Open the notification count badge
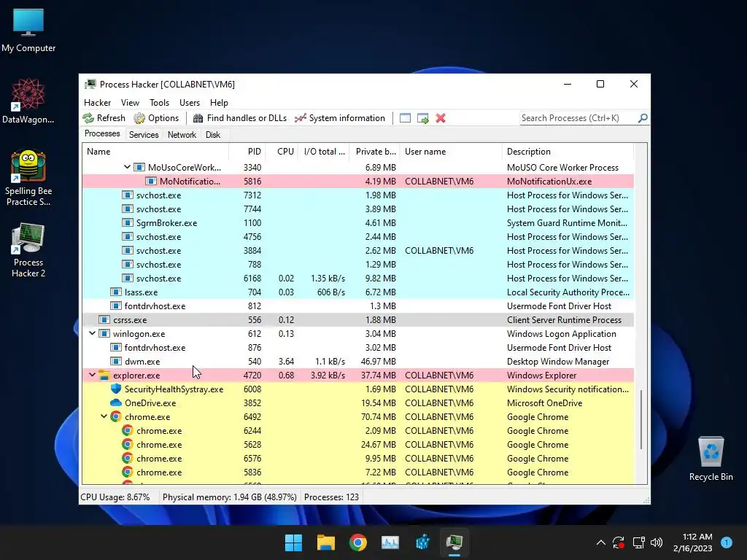747x560 pixels. click(x=727, y=542)
